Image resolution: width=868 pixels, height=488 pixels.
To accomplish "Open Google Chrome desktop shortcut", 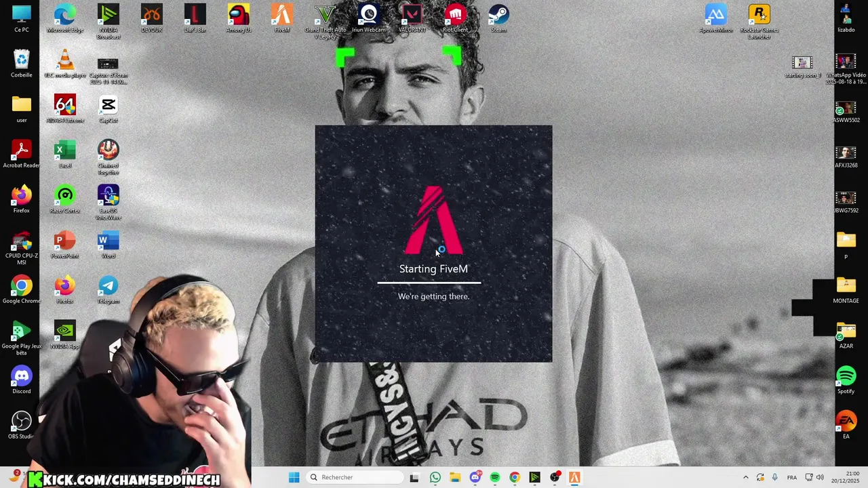I will point(22,290).
